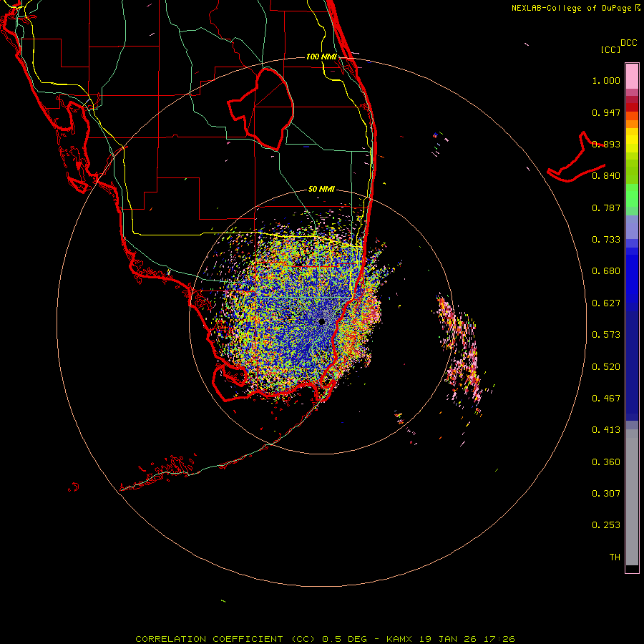Select the 0.467 legend value
644x644 pixels.
pyautogui.click(x=606, y=399)
